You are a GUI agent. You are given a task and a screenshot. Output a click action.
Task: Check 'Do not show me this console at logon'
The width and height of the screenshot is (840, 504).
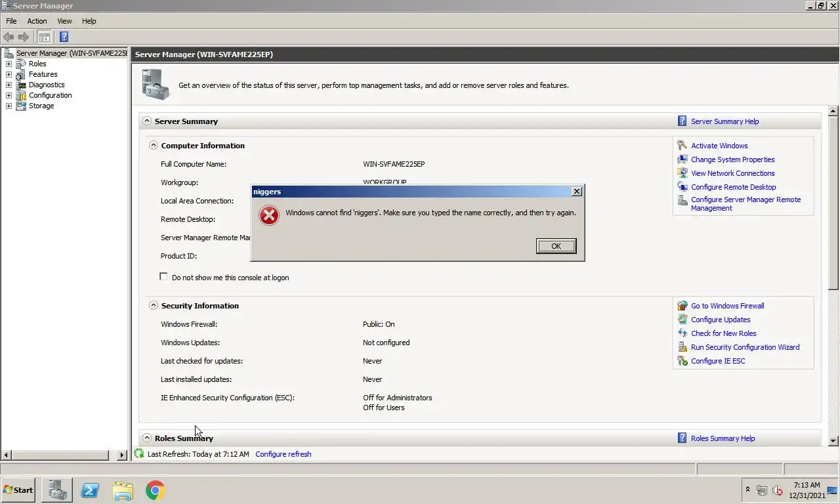(163, 277)
